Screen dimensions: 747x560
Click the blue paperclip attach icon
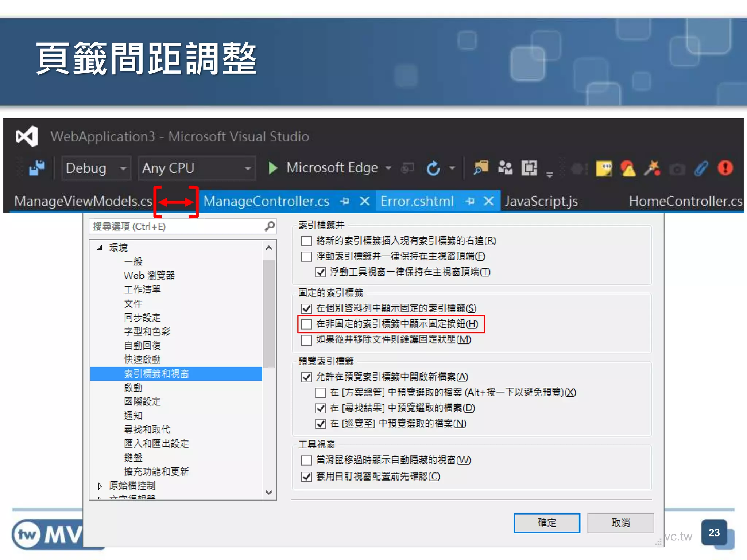[x=701, y=168]
